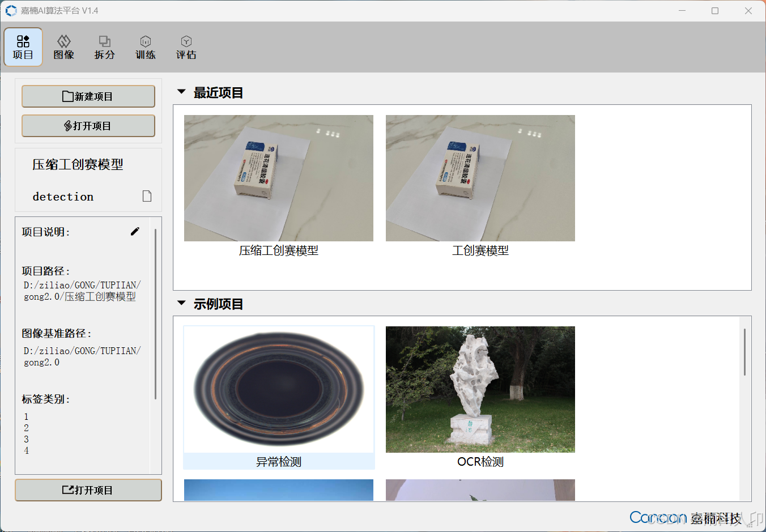
Task: Select label category 1
Action: point(26,417)
